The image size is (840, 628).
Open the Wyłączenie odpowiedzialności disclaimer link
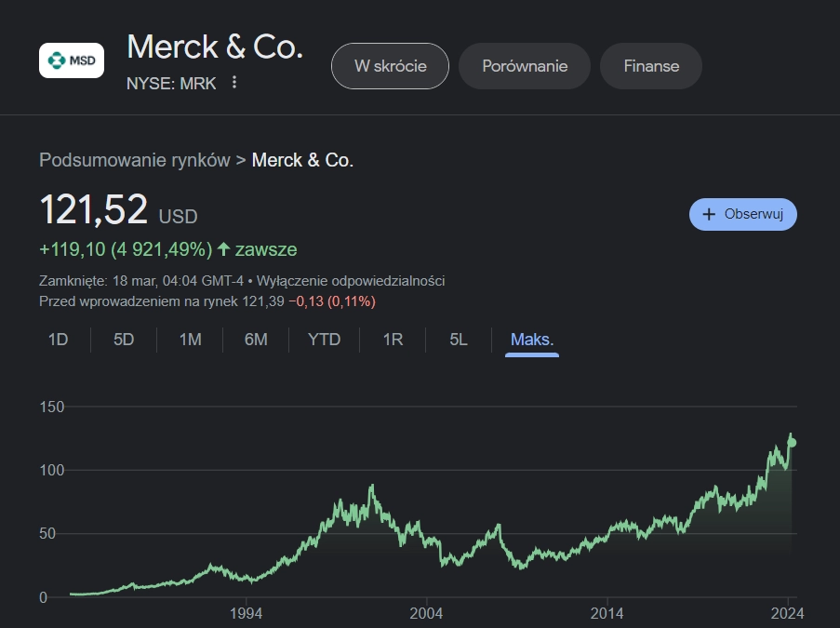(351, 281)
